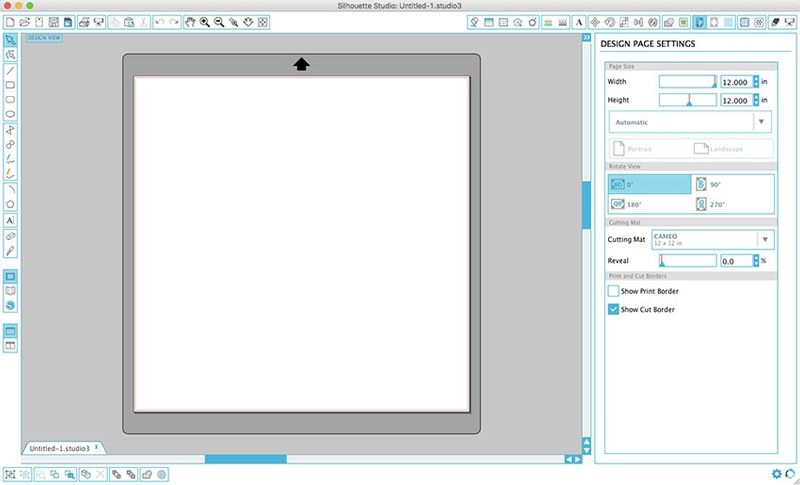The height and width of the screenshot is (485, 800).
Task: Open the Cutting Mat CAMEO dropdown
Action: point(713,240)
